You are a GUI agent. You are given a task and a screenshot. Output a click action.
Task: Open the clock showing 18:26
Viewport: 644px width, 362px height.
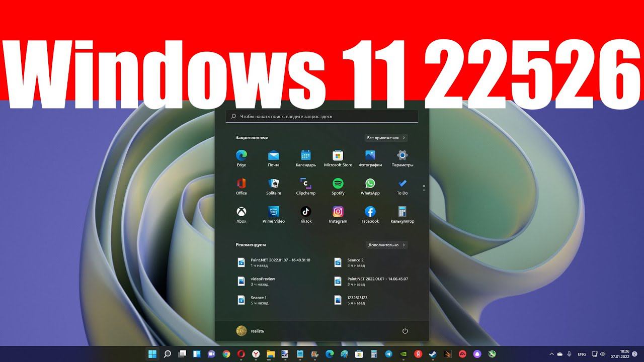coord(620,354)
